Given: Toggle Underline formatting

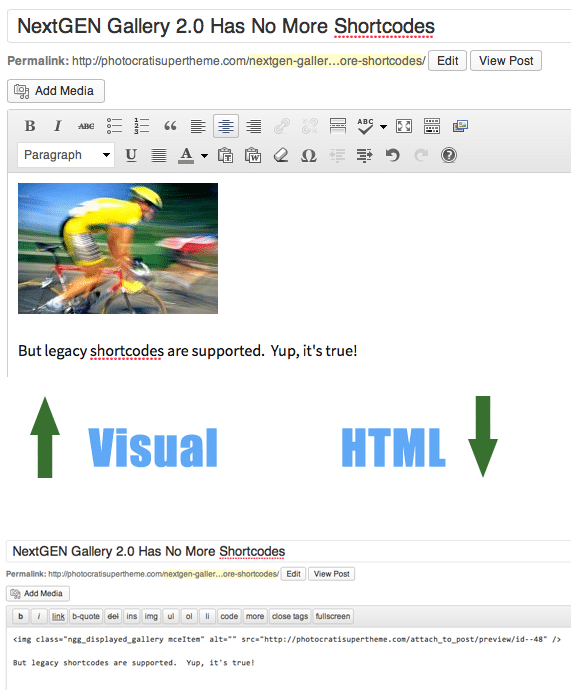Looking at the screenshot, I should [131, 155].
